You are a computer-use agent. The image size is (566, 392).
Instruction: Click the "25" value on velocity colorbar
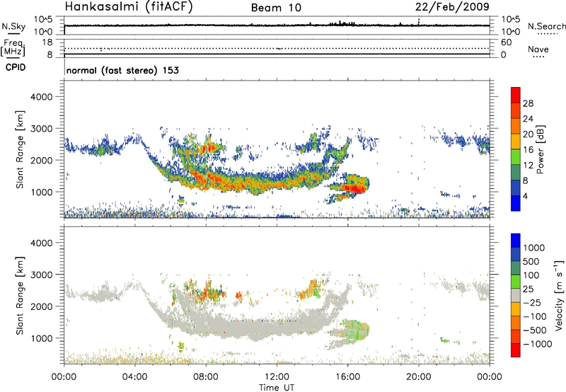(528, 289)
